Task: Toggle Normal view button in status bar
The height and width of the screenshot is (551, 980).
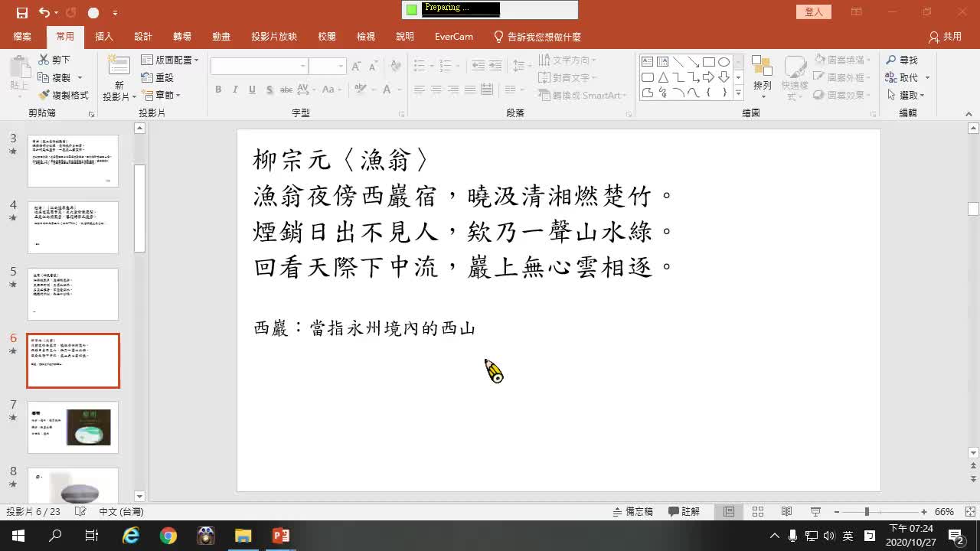Action: coord(729,512)
